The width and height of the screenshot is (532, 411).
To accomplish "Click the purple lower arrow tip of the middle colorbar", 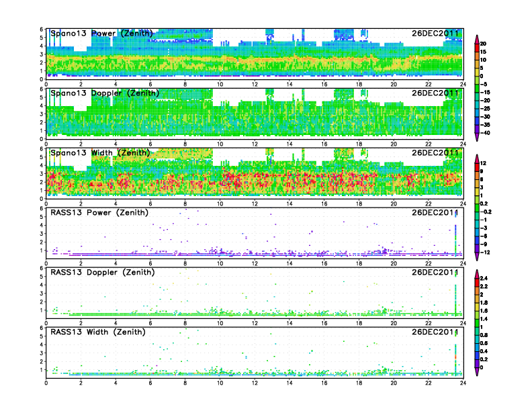I will [x=477, y=257].
